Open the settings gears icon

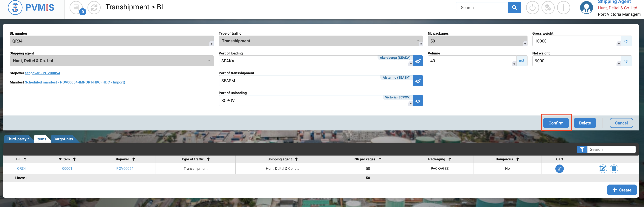tap(548, 8)
